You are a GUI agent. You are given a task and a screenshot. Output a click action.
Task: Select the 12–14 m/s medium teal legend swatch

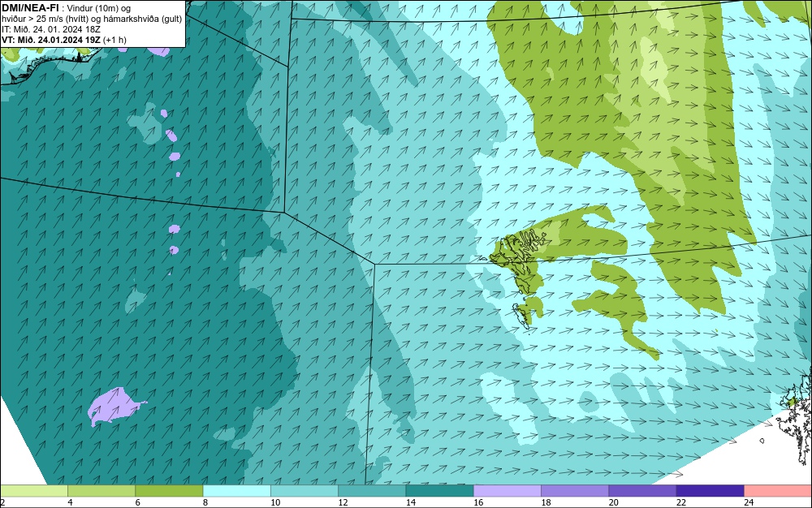click(372, 490)
